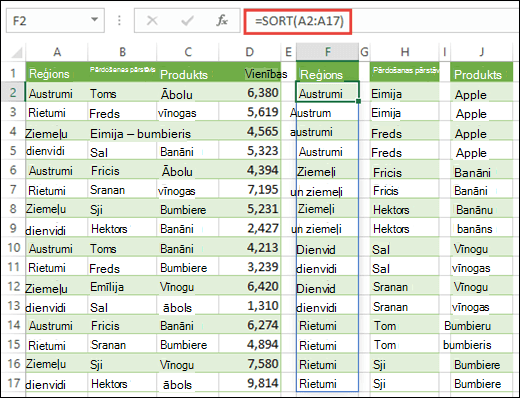520x398 pixels.
Task: Click the fill handle of cell F2
Action: coord(358,101)
